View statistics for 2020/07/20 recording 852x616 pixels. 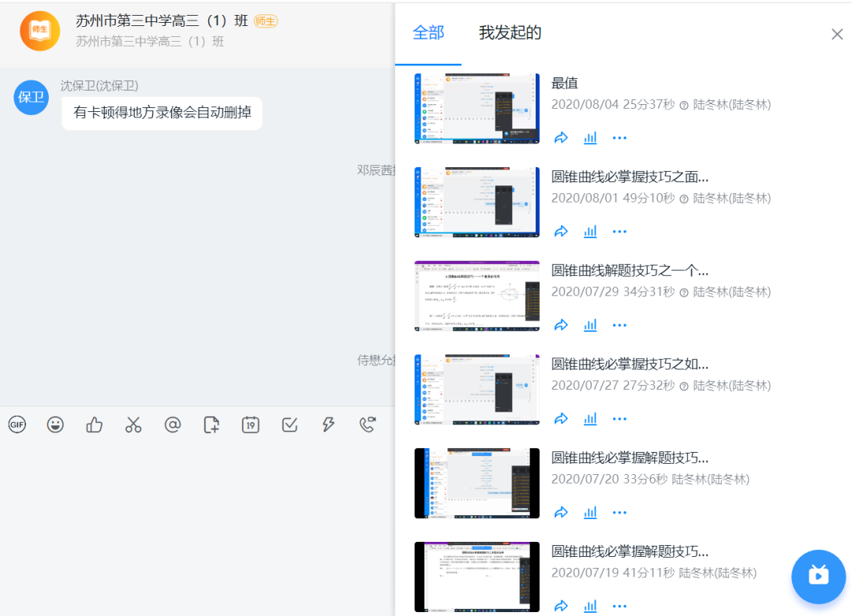click(590, 512)
